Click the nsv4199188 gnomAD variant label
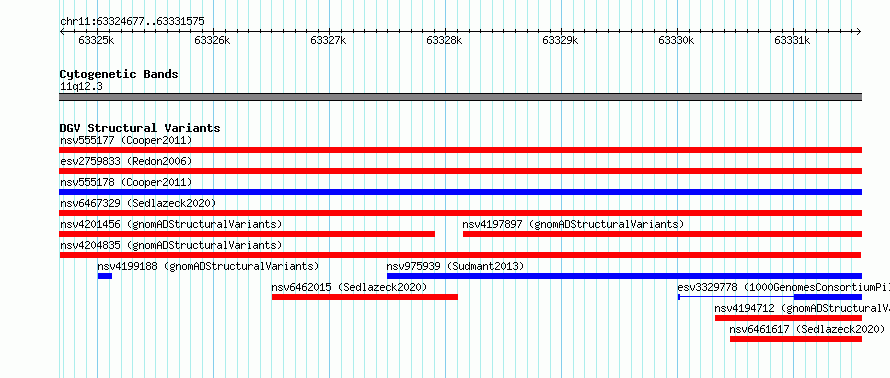Screen dimensions: 890x378 pos(208,266)
